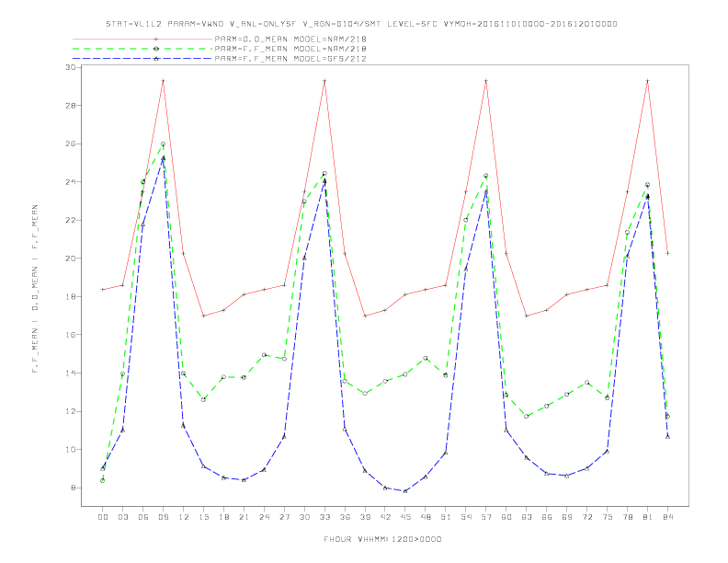Click y-axis tick label 8
The image size is (728, 563).
pos(74,488)
